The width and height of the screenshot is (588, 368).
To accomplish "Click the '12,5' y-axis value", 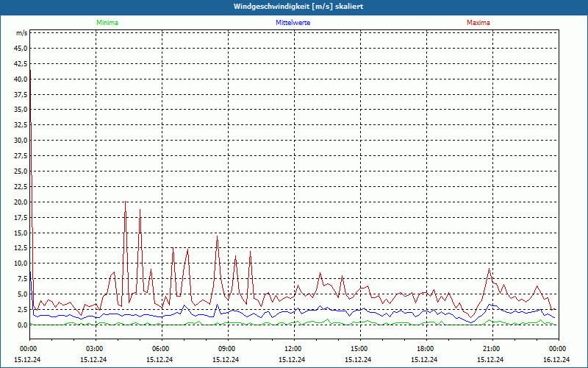I will [21, 248].
